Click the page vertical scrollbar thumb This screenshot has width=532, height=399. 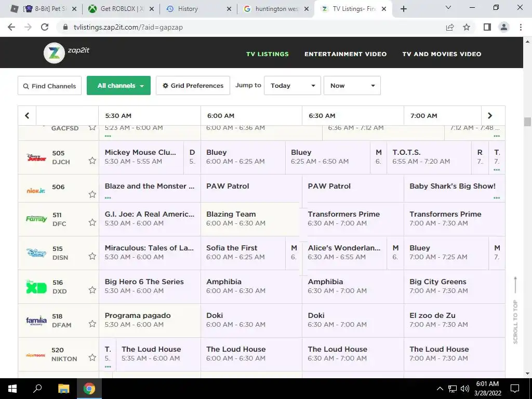click(x=527, y=122)
